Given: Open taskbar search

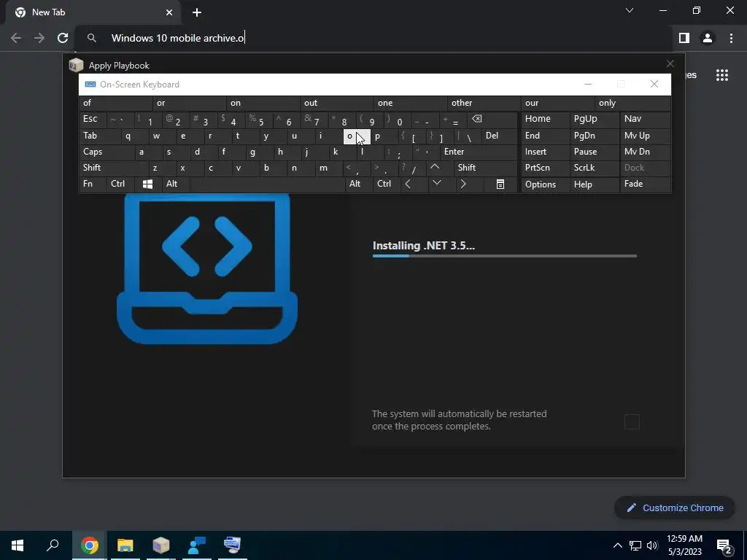Looking at the screenshot, I should pos(53,545).
